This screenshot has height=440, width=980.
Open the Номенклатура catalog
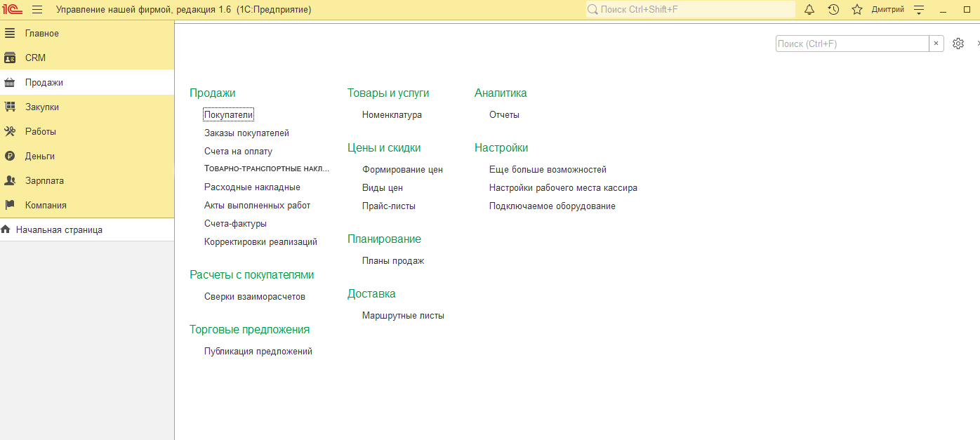[x=392, y=114]
